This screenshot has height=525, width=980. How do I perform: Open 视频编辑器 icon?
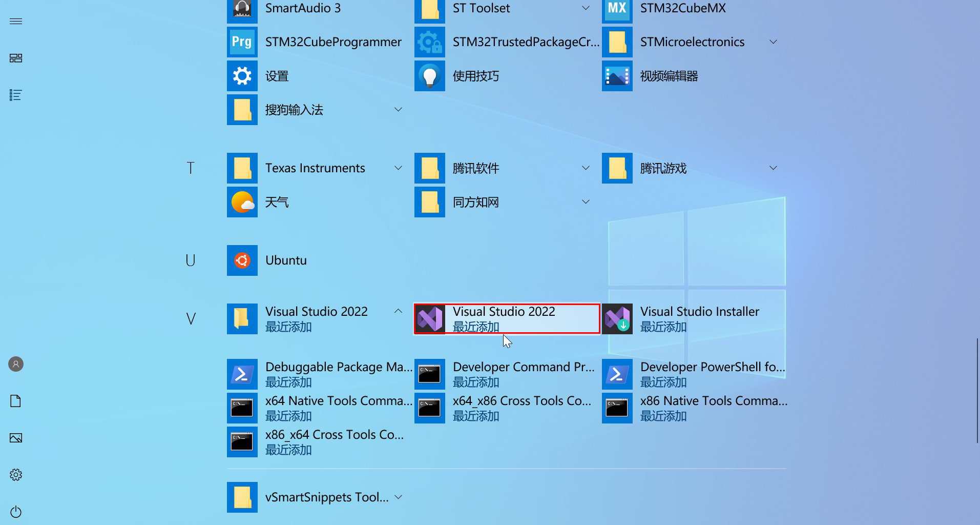coord(617,76)
